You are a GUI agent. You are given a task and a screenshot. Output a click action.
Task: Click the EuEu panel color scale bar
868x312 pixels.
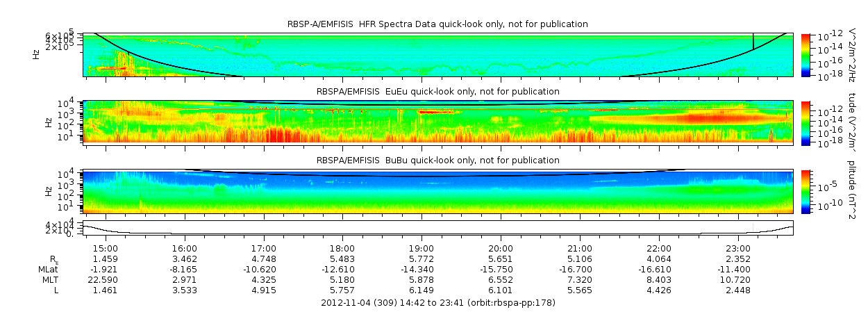806,122
